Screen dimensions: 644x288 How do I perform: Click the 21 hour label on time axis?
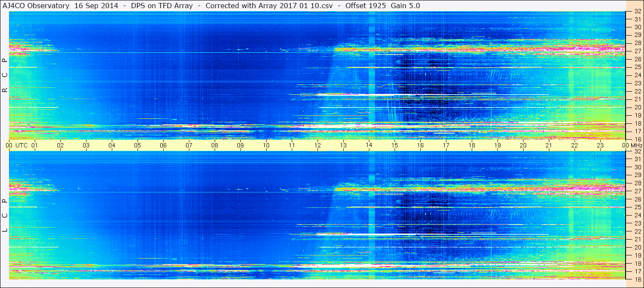coord(549,145)
